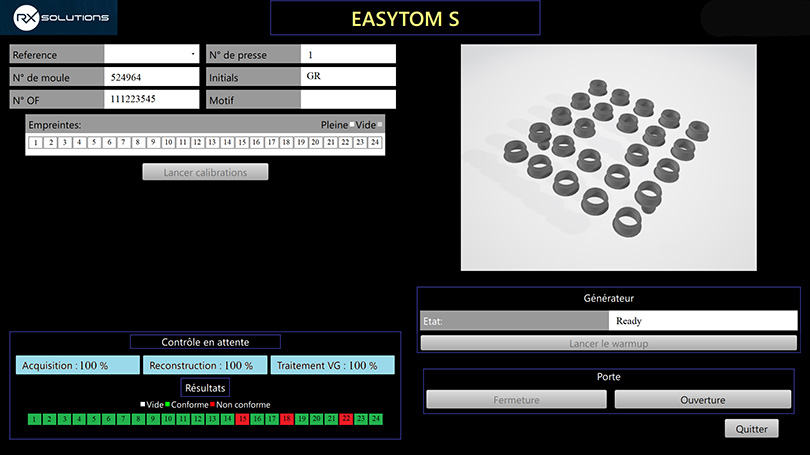Select green result cell 24
This screenshot has width=810, height=455.
point(376,419)
